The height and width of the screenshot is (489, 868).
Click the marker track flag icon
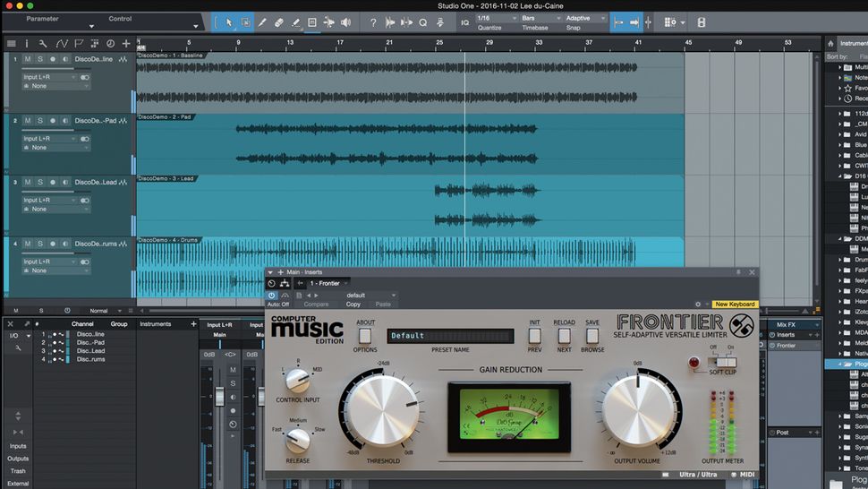79,43
